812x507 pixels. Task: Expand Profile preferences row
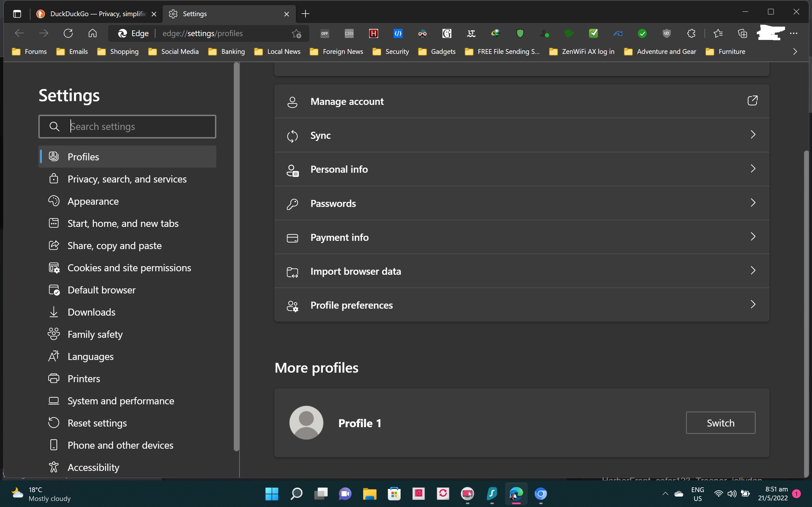[x=753, y=305]
